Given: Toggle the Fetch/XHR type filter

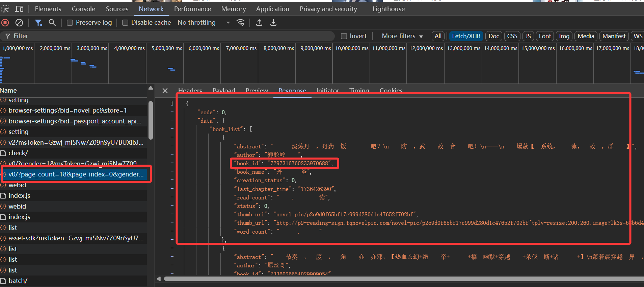Looking at the screenshot, I should pyautogui.click(x=466, y=36).
